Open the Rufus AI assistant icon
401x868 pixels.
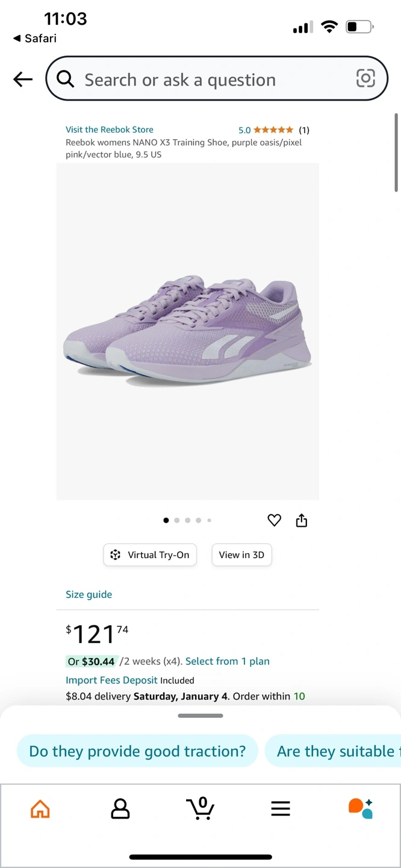[361, 808]
